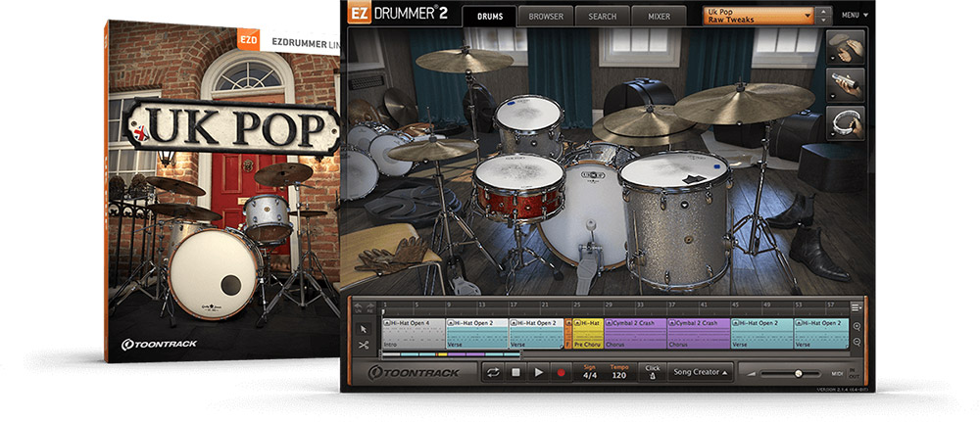Click the MIDI in/out indicator
Viewport: 980px width, 422px height.
coord(845,373)
